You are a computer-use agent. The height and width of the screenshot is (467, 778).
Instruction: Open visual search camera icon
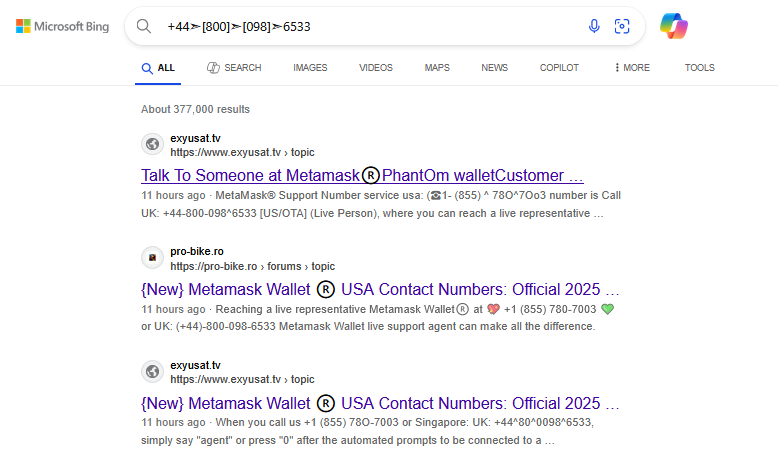pos(622,26)
